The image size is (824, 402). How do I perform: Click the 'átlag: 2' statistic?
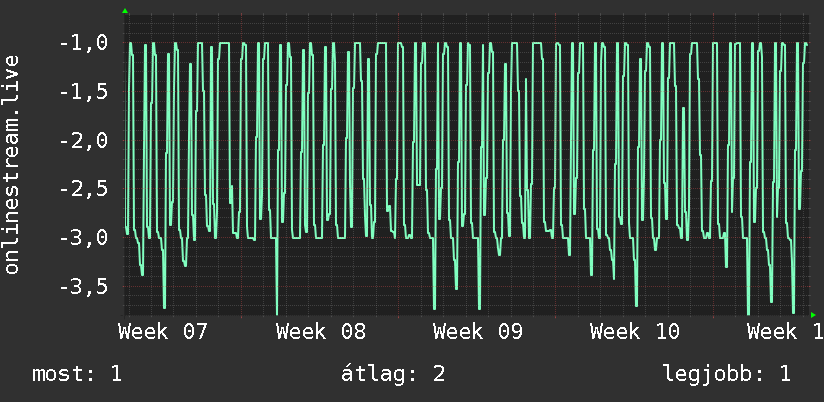coord(393,374)
